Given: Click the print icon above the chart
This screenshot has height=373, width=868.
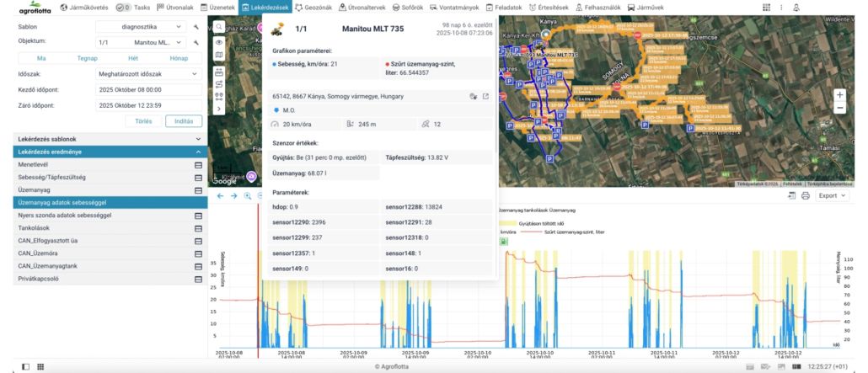Looking at the screenshot, I should pos(805,195).
